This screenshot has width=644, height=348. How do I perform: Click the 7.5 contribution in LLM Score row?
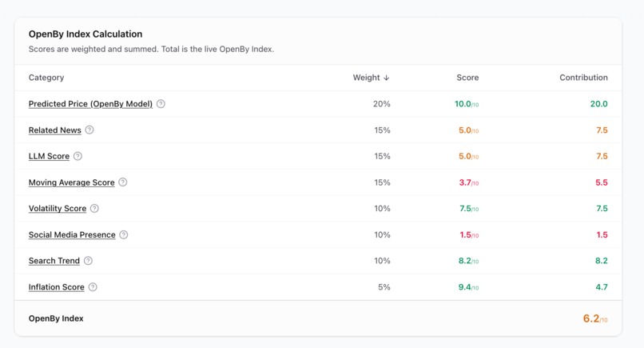pyautogui.click(x=602, y=156)
